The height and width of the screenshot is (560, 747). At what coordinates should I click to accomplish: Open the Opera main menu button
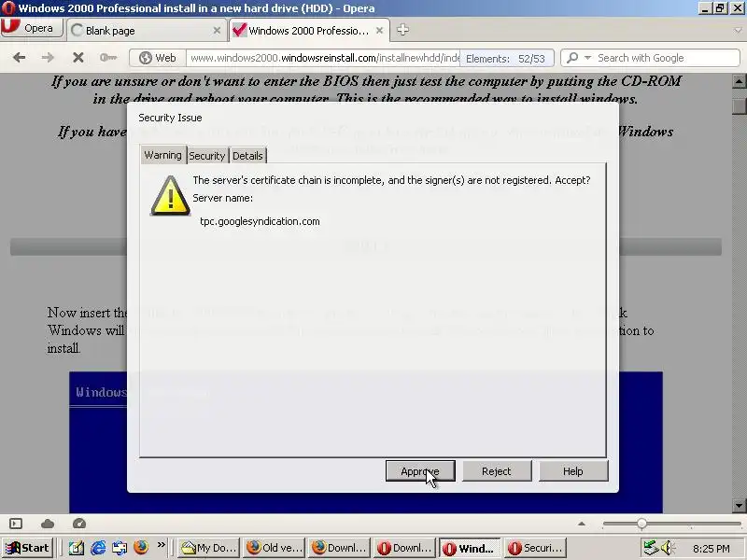(32, 28)
